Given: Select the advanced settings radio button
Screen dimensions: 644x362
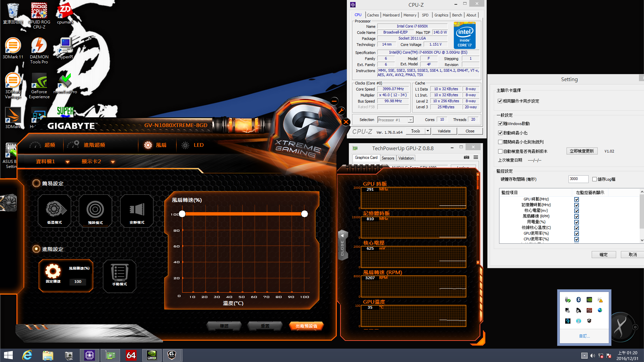Looking at the screenshot, I should [x=36, y=249].
